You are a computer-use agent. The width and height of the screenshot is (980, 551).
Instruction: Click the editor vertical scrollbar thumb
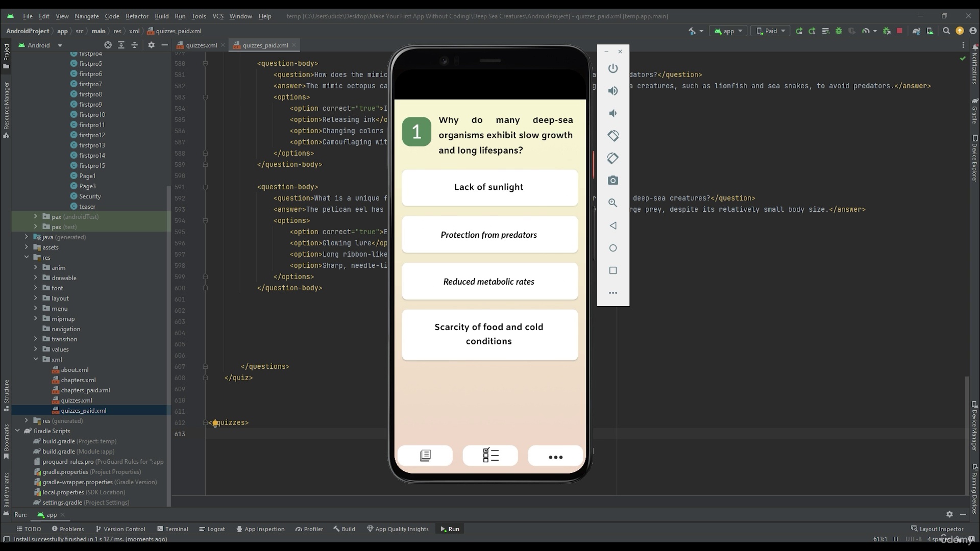pos(966,434)
